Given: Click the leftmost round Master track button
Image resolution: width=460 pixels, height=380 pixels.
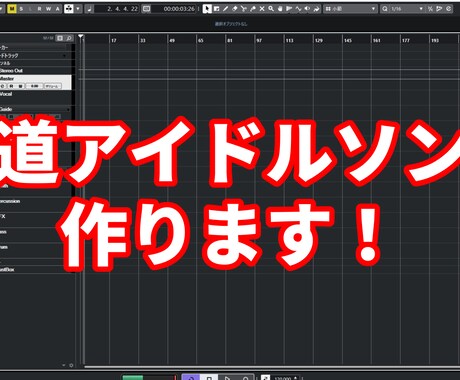Looking at the screenshot, I should pos(2,86).
